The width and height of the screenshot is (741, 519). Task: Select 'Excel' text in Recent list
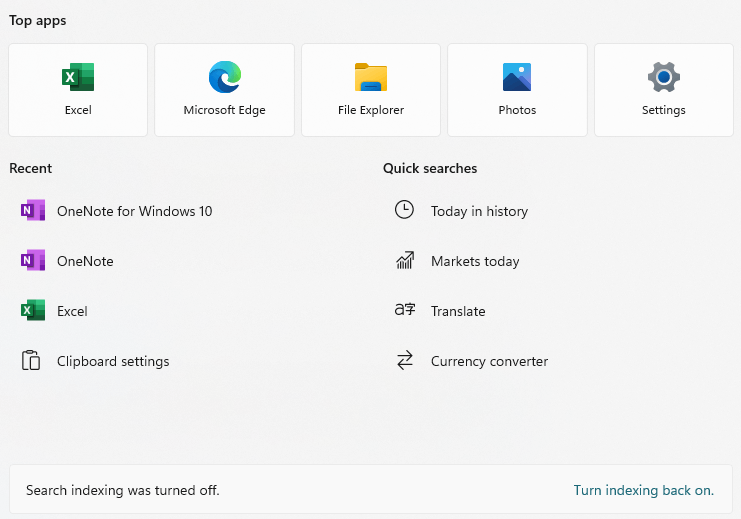point(72,311)
